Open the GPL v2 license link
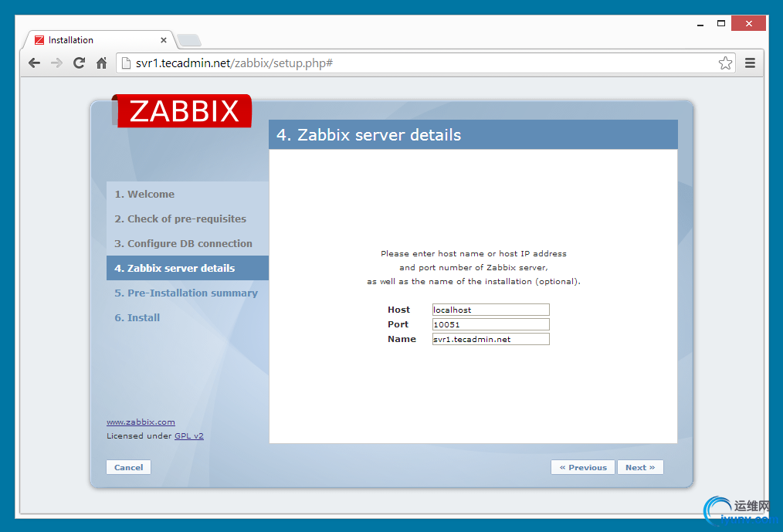 coord(188,435)
